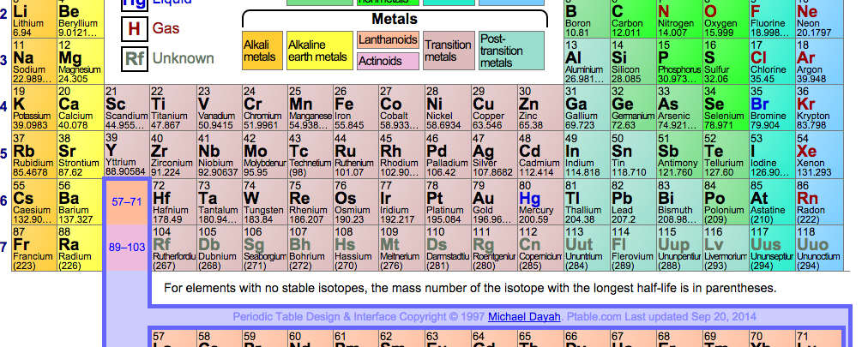The width and height of the screenshot is (868, 347).
Task: Select the Iodine (I) element cell
Action: point(773,155)
